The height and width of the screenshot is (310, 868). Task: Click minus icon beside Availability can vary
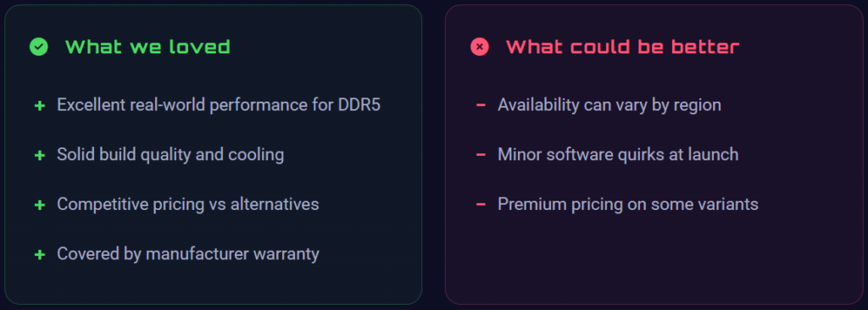coord(481,105)
